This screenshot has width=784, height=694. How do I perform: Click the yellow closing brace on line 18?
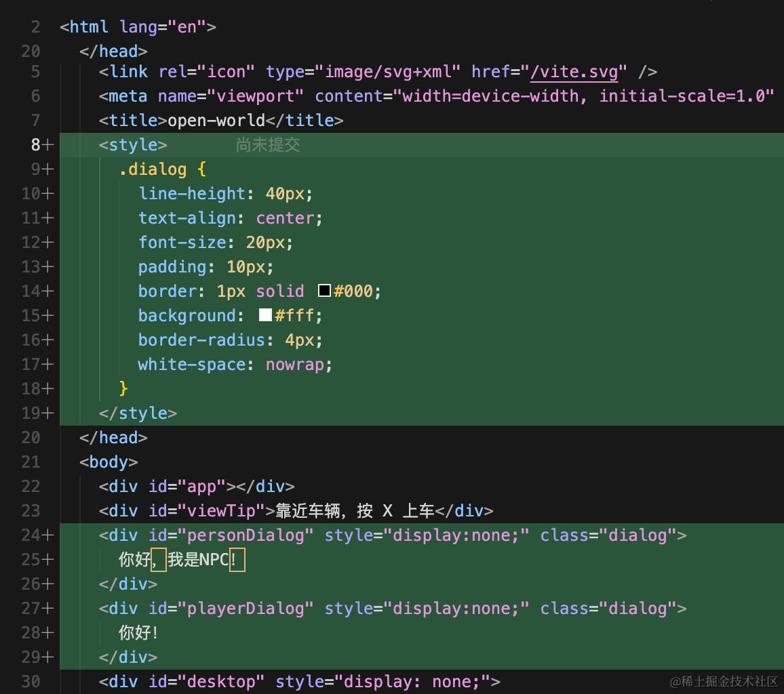click(x=123, y=389)
